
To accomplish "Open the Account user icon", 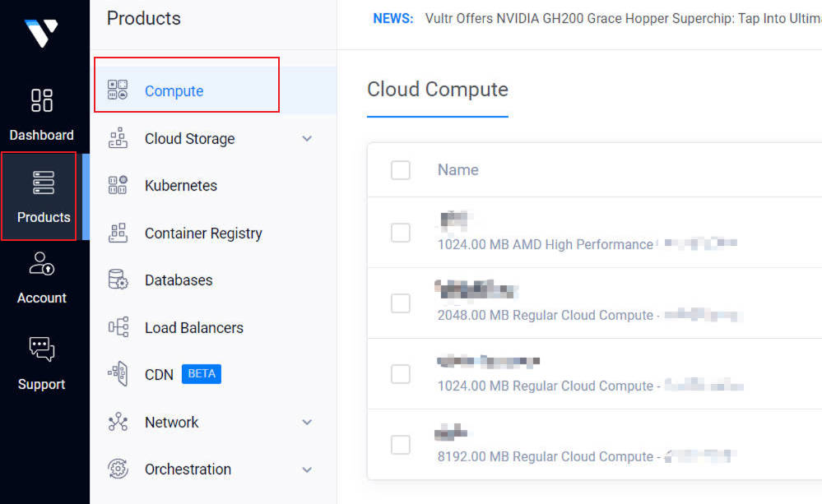I will (42, 264).
